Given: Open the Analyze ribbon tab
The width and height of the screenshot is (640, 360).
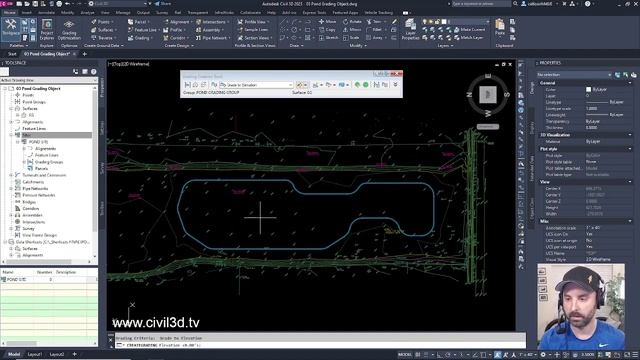Looking at the screenshot, I should coord(87,13).
